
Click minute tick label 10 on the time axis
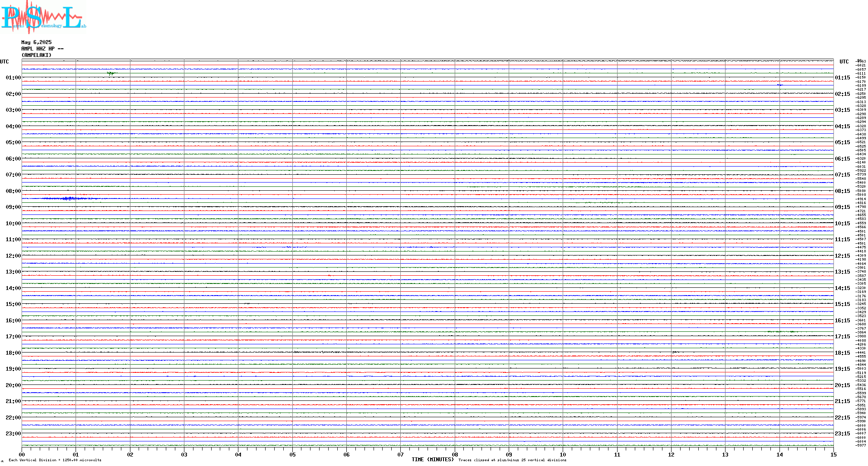pyautogui.click(x=563, y=454)
